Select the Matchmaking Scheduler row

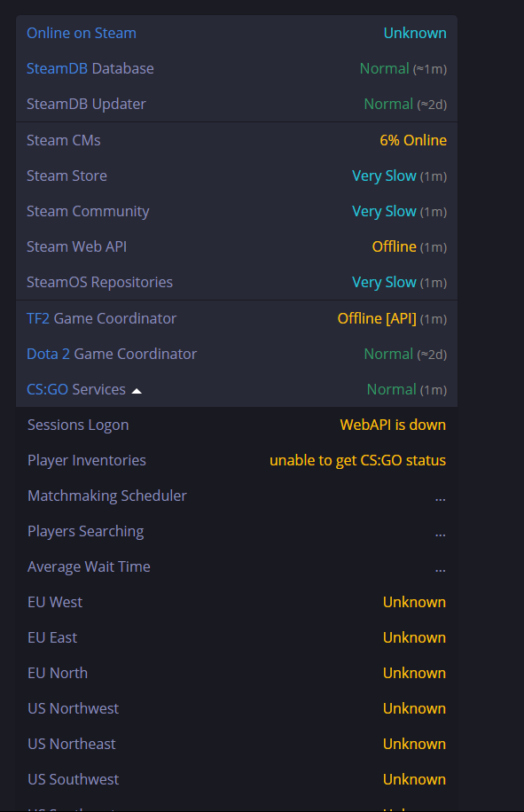[237, 496]
